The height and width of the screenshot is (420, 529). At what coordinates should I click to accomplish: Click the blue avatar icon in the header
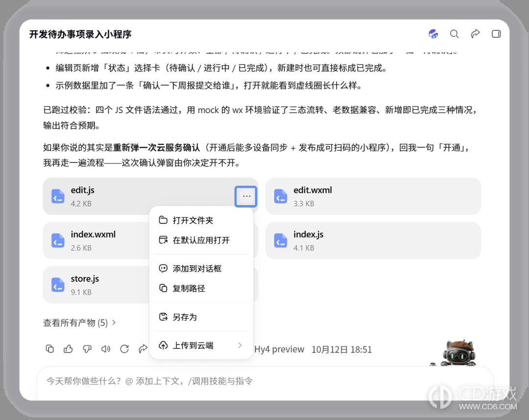[433, 34]
